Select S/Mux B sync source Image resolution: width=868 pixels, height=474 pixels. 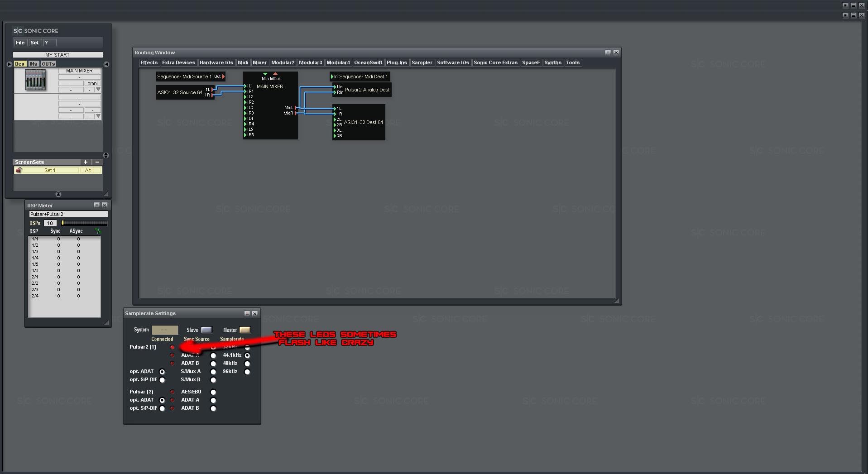click(213, 380)
